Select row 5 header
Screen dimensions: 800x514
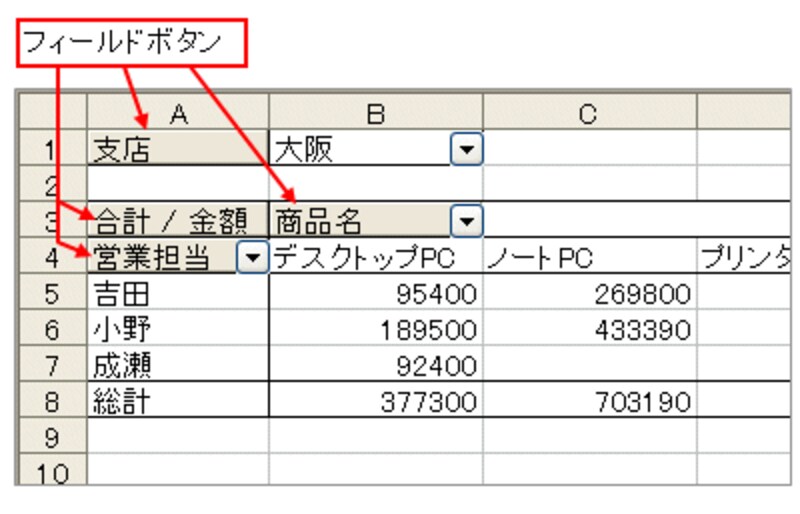(x=51, y=294)
